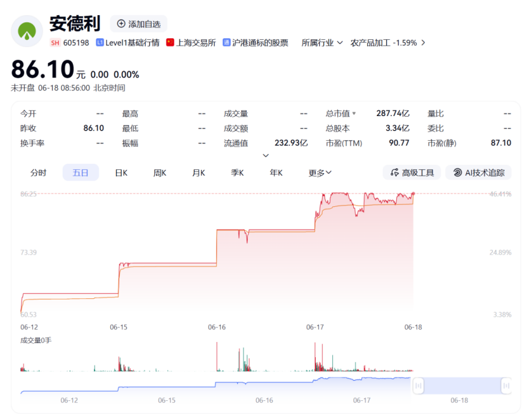The height and width of the screenshot is (420, 527).
Task: Open 农产品加工 industry via right chevron
Action: tap(423, 43)
